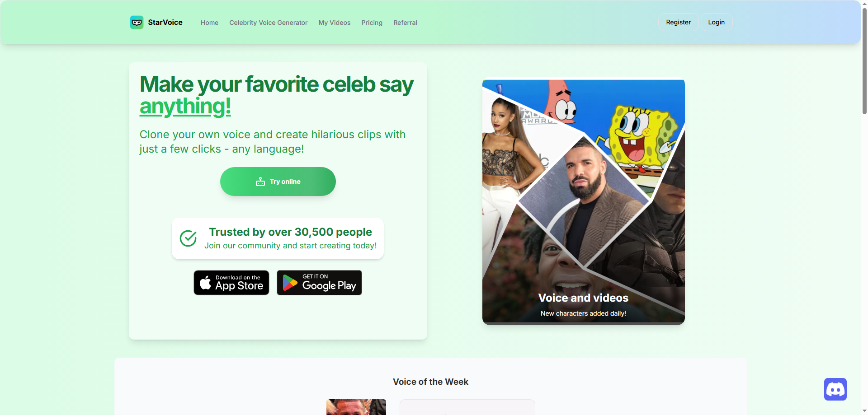Viewport: 868px width, 415px height.
Task: Open My Videos from navigation
Action: click(x=334, y=23)
